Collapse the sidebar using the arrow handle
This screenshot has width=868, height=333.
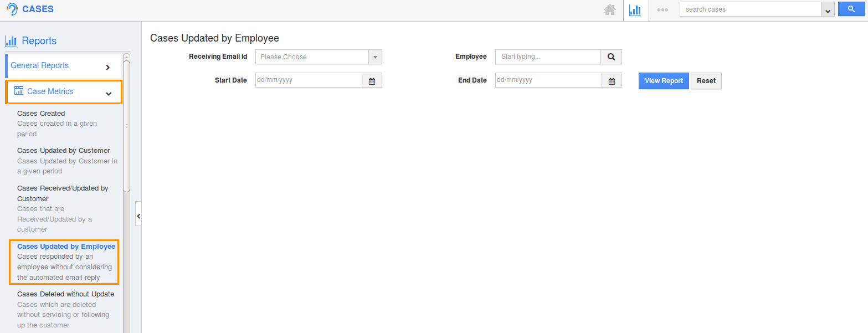pyautogui.click(x=138, y=215)
